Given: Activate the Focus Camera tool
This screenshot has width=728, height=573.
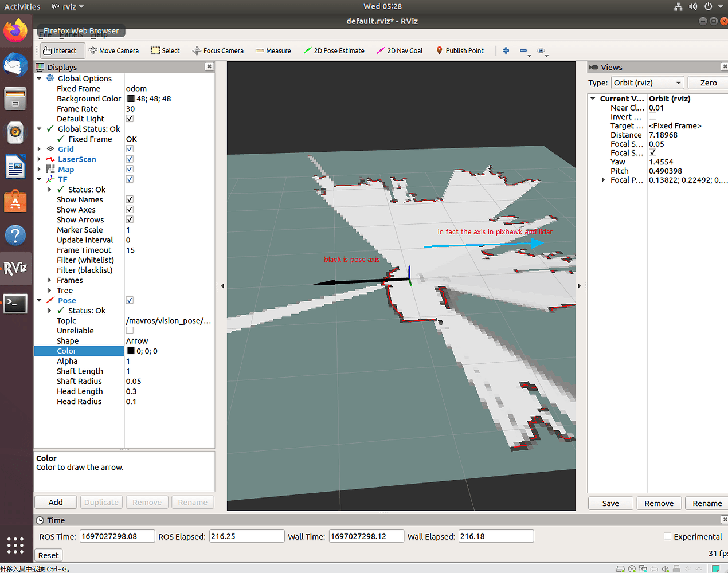Looking at the screenshot, I should tap(218, 50).
